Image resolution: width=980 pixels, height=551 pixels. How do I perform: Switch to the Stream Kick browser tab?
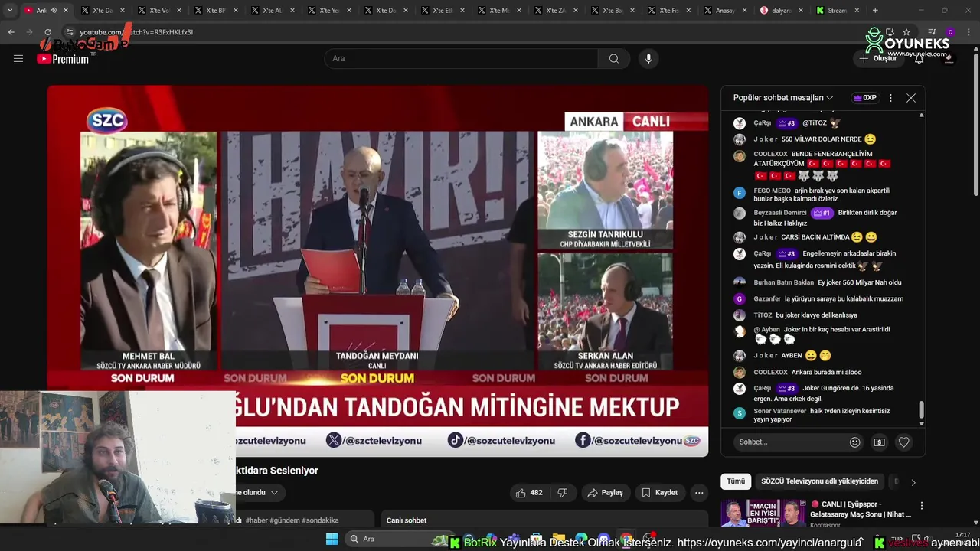(837, 11)
